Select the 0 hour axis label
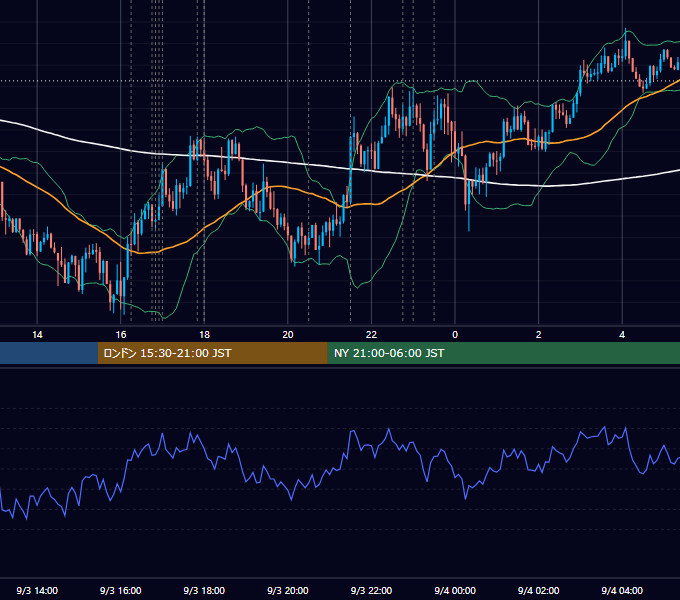 (455, 335)
